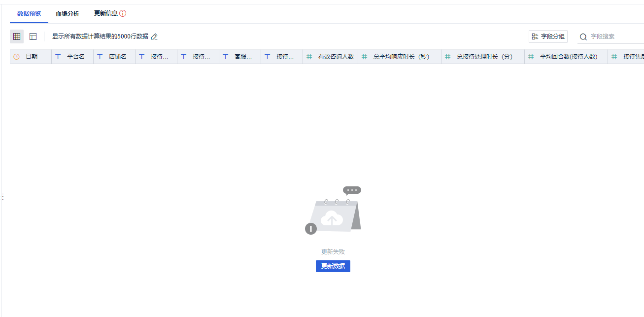Switch to field layout view icon
644x317 pixels.
click(x=33, y=36)
